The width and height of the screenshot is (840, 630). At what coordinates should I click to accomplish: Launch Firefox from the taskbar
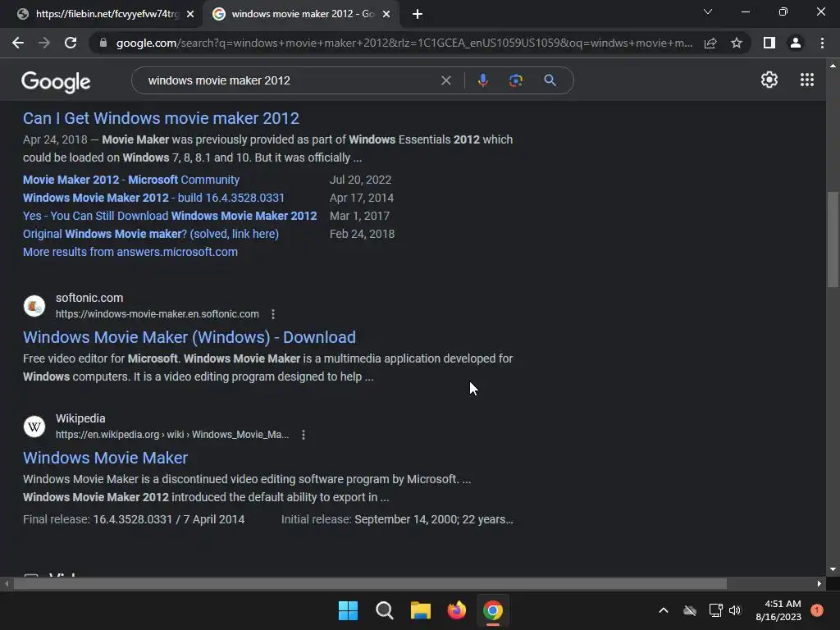pos(456,610)
